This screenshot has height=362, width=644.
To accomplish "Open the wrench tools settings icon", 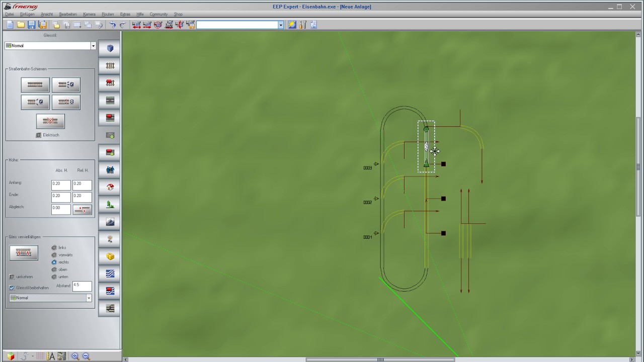I will point(303,25).
